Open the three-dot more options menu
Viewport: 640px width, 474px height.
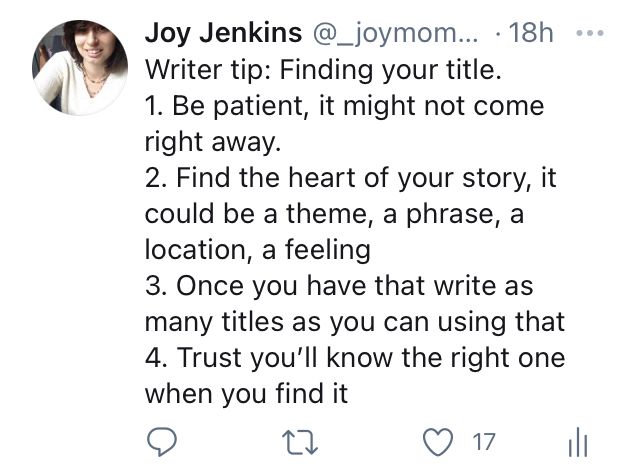(x=589, y=33)
